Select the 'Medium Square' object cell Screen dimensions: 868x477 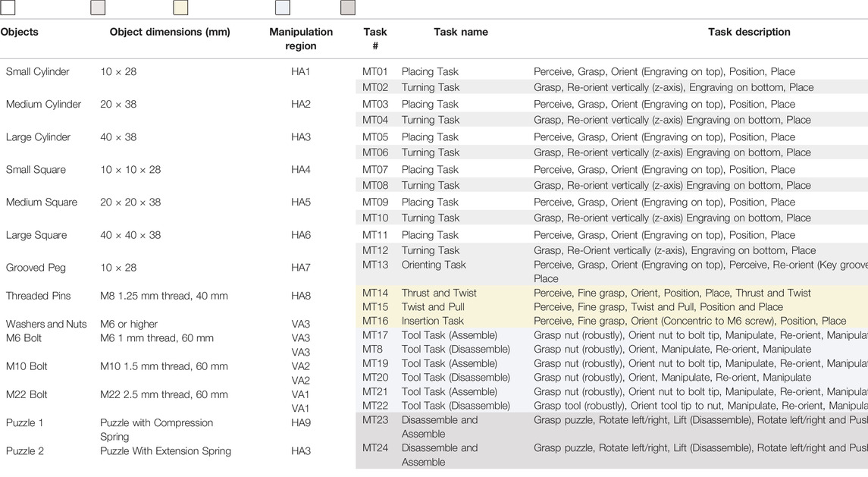pos(42,202)
